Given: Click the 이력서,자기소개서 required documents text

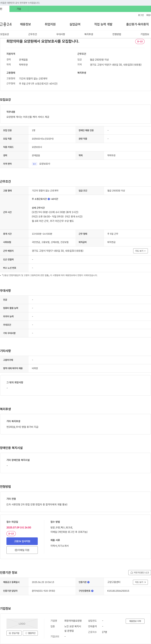Looking at the screenshot, I should 60,546.
